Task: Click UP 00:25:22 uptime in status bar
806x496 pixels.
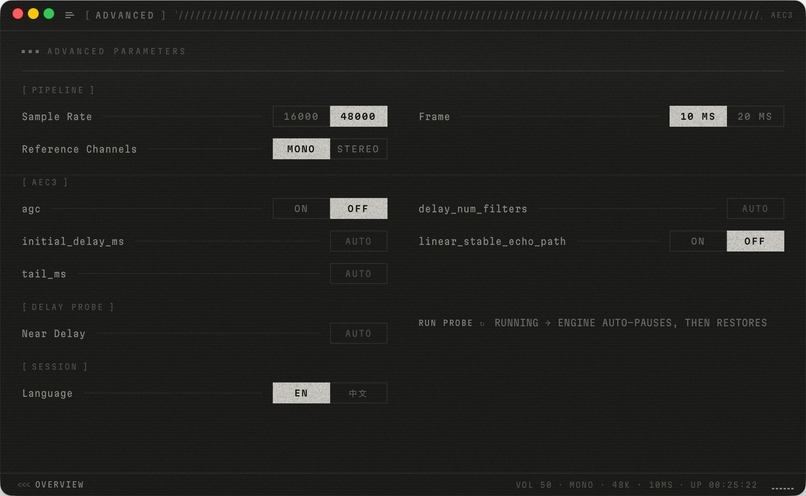Action: (x=724, y=485)
